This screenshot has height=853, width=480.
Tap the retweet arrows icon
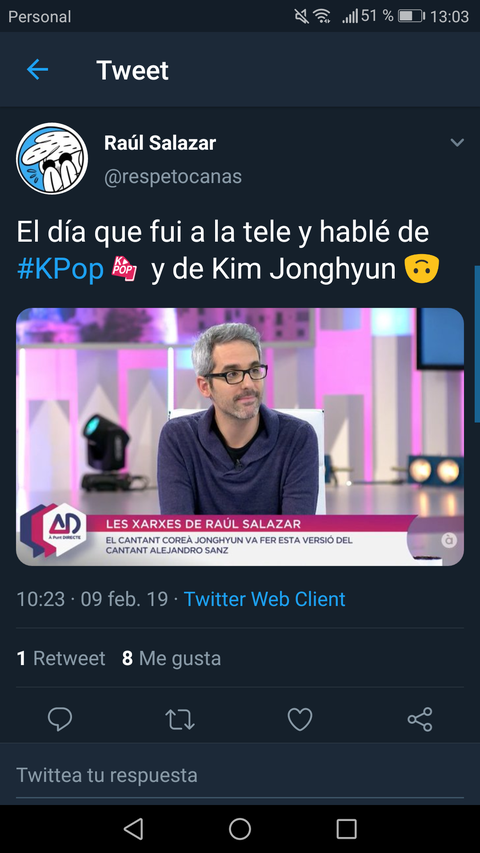[180, 719]
